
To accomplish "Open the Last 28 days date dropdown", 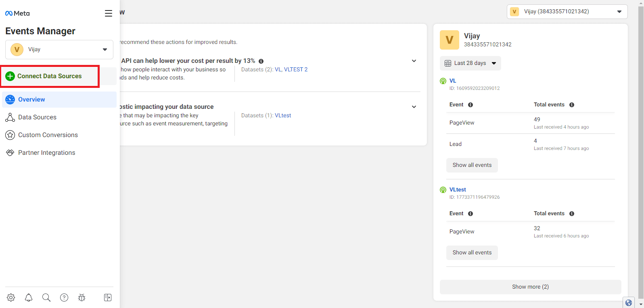I will (x=470, y=63).
